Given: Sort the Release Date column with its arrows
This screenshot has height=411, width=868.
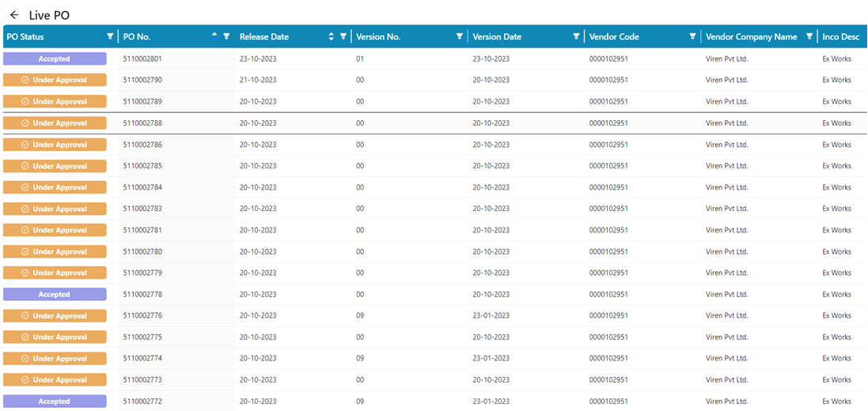Looking at the screenshot, I should [331, 36].
